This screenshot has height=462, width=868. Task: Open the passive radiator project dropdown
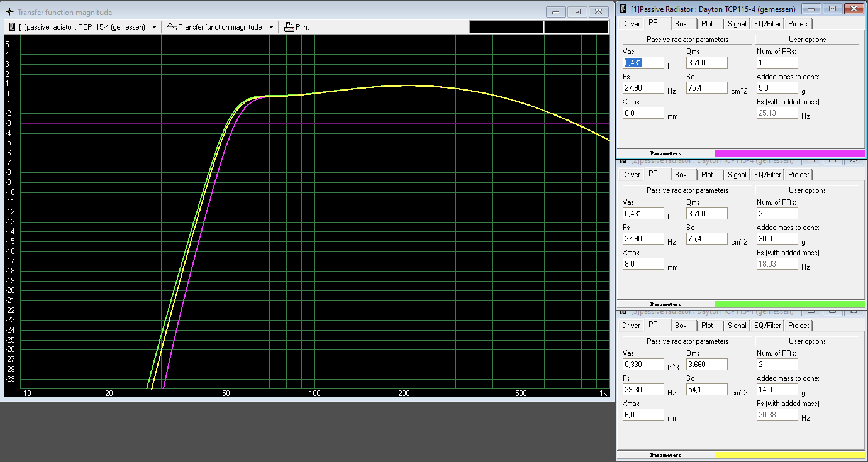click(x=154, y=27)
